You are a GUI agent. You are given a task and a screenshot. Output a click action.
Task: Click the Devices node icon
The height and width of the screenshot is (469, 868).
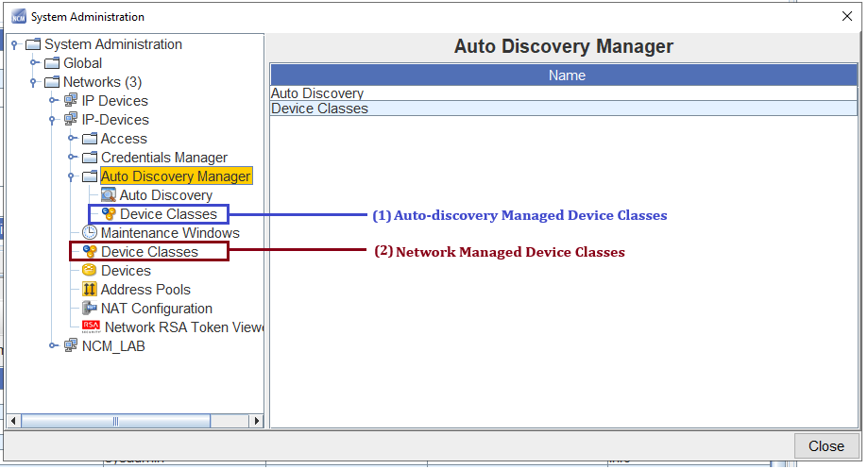point(90,271)
